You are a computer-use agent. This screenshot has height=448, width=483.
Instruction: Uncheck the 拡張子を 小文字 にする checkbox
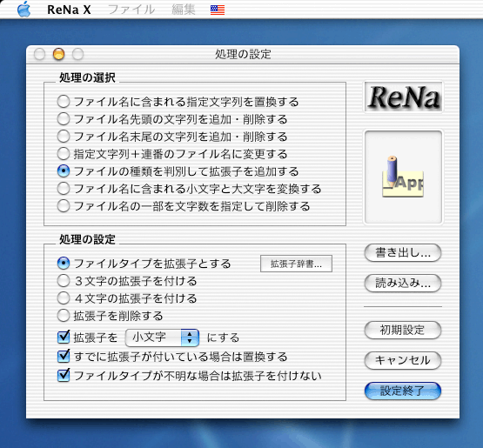point(64,338)
